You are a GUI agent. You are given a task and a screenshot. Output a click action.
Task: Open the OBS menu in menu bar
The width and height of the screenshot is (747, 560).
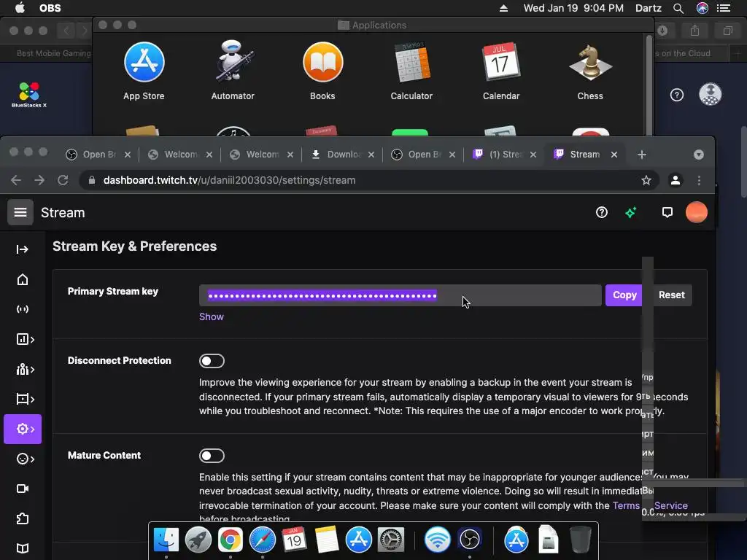coord(50,8)
